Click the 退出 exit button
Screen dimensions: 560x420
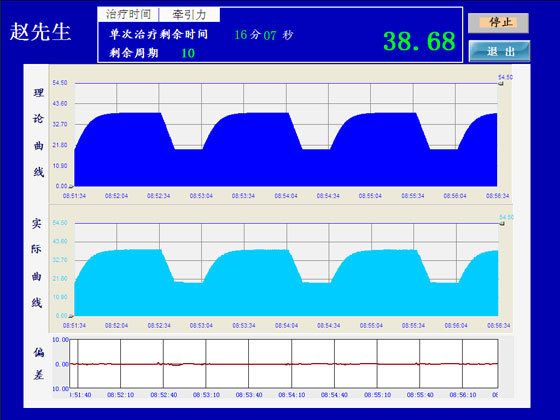coord(499,51)
